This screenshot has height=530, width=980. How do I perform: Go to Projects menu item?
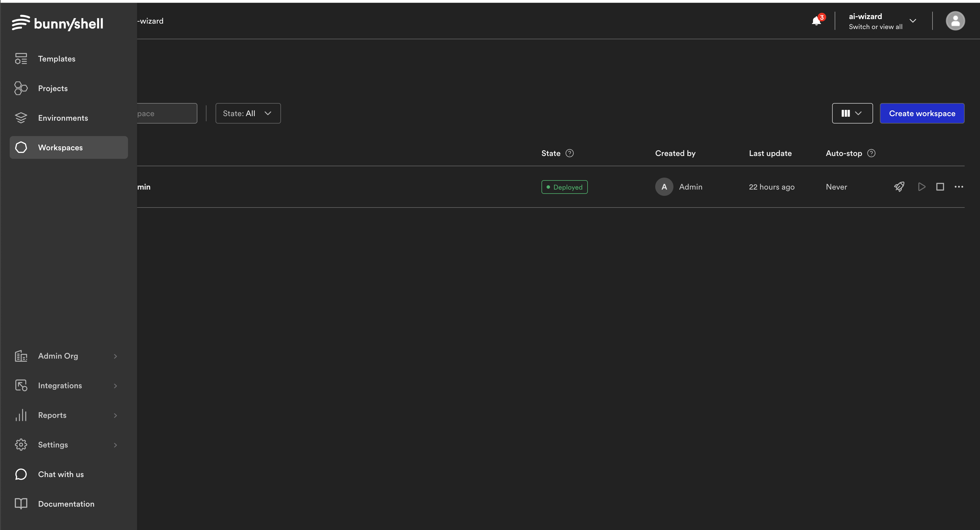tap(69, 88)
